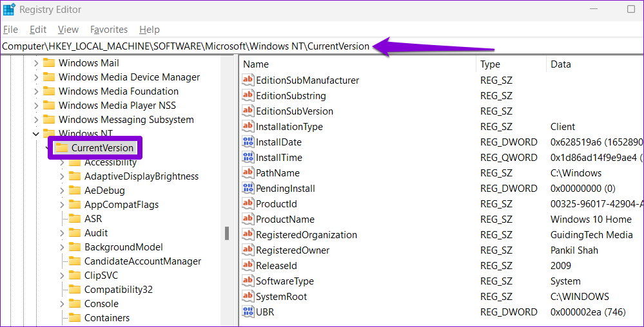Click the tree pane vertical scrollbar thumb
This screenshot has height=327, width=644.
[227, 233]
